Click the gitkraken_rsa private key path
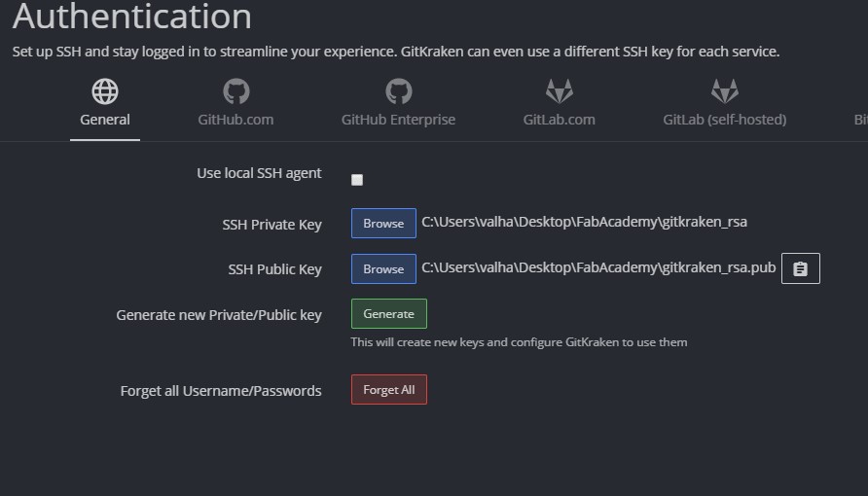Image resolution: width=868 pixels, height=496 pixels. coord(584,222)
